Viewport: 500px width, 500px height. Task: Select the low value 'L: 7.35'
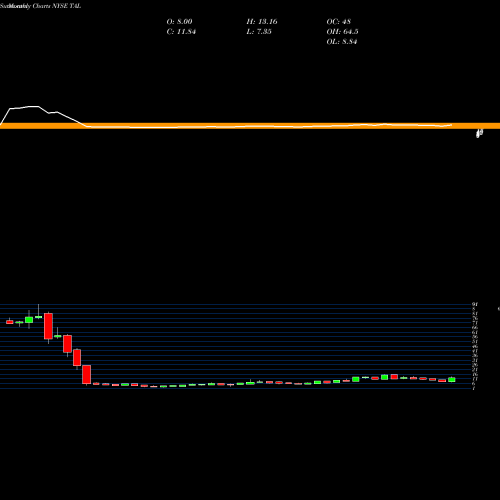click(x=259, y=31)
